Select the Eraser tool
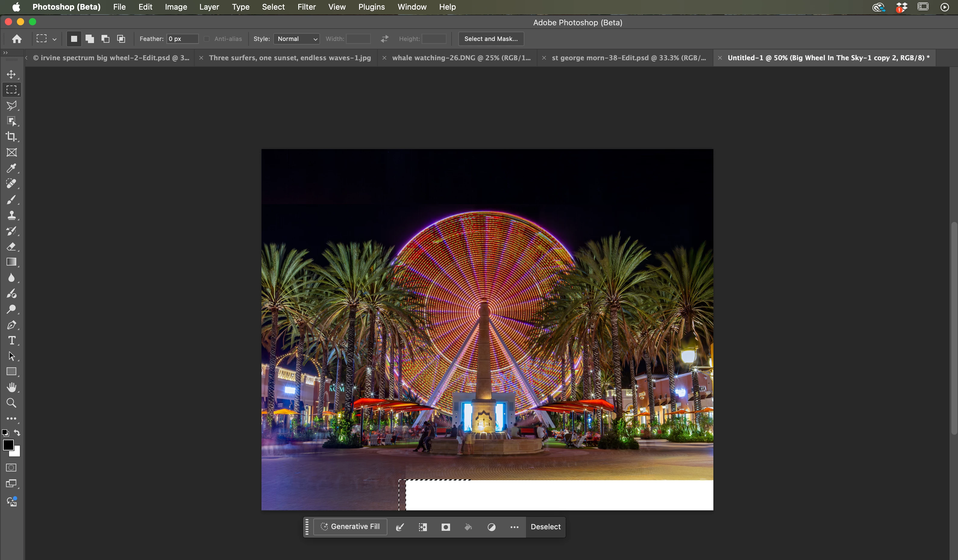Image resolution: width=958 pixels, height=560 pixels. pyautogui.click(x=11, y=247)
